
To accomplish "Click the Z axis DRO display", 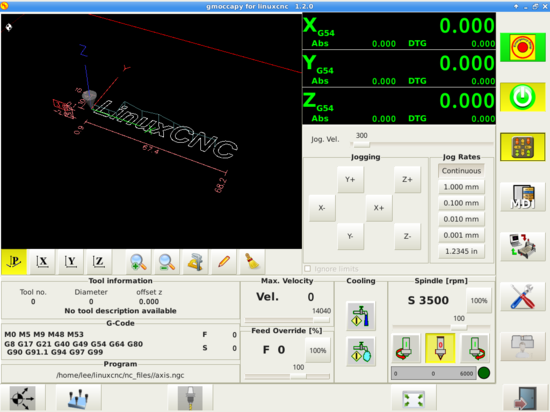I will [x=399, y=106].
